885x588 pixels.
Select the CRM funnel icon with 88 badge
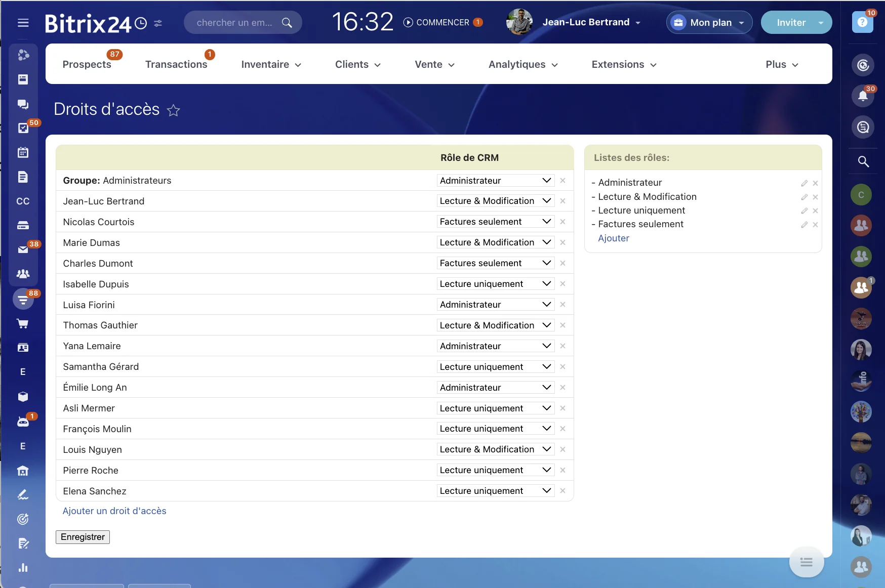pyautogui.click(x=23, y=299)
